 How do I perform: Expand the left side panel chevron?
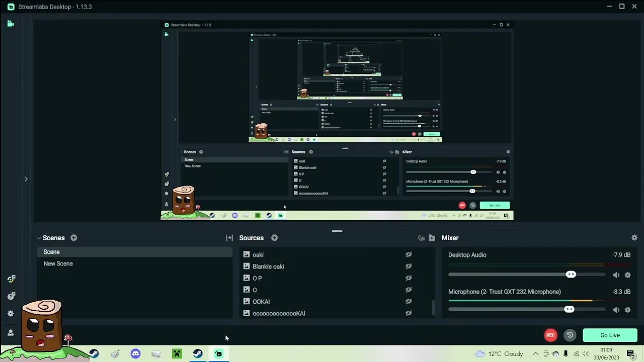tap(26, 179)
